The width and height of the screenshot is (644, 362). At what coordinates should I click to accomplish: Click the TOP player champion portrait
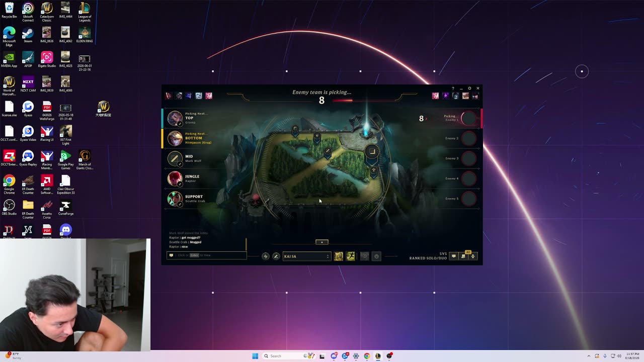(x=175, y=118)
